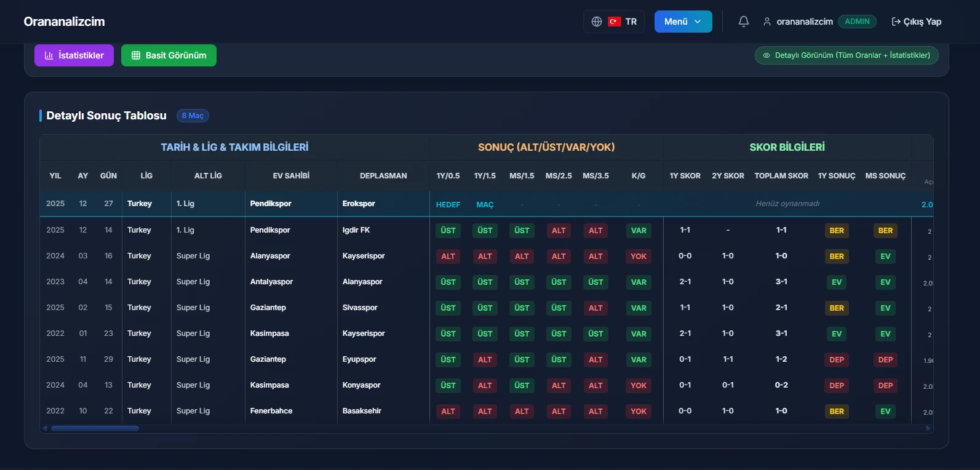Click 1Y SONUÇ DEP badge in Eyupspor row

(837, 360)
